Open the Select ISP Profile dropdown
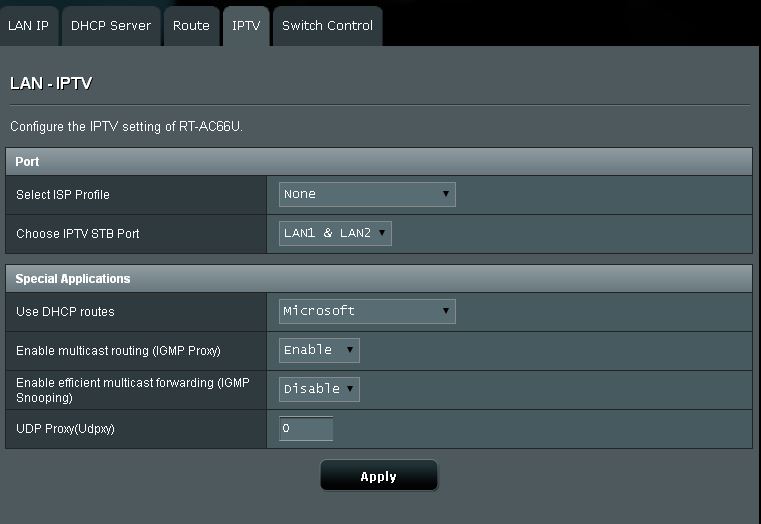Image resolution: width=761 pixels, height=524 pixels. click(367, 195)
